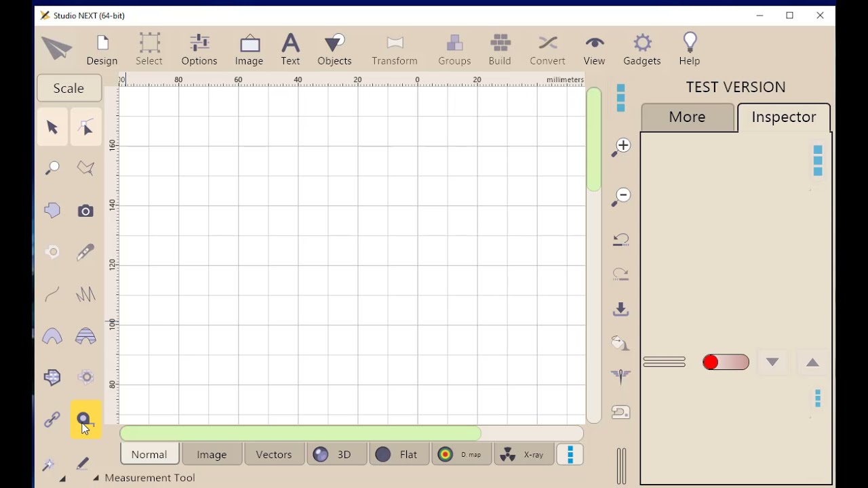Open blue dots menu beside X-ray button
This screenshot has height=488, width=868.
(570, 455)
